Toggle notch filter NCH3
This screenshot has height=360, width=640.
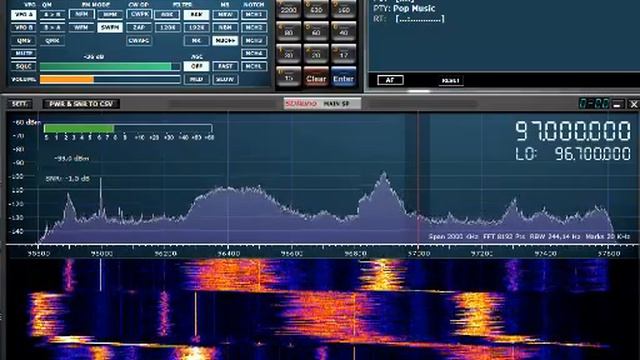click(254, 41)
